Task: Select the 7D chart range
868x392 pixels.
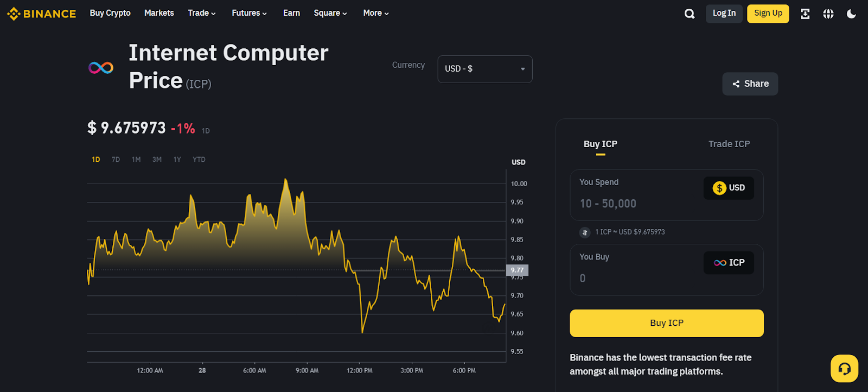Action: pos(116,160)
